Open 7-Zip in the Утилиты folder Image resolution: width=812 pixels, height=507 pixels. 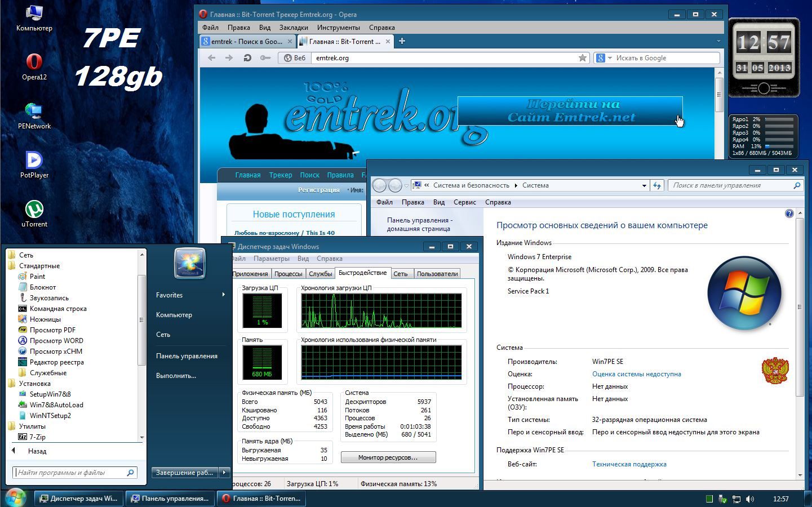coord(32,437)
